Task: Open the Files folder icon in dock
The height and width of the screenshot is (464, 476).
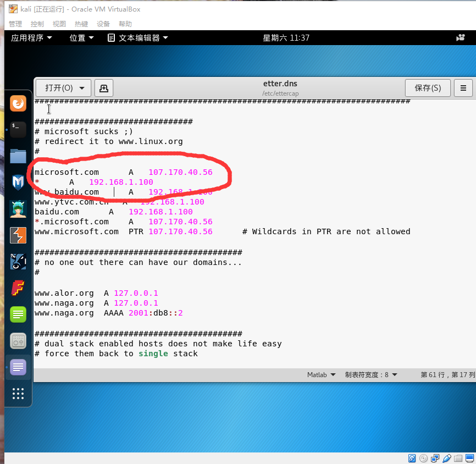Action: coord(18,156)
